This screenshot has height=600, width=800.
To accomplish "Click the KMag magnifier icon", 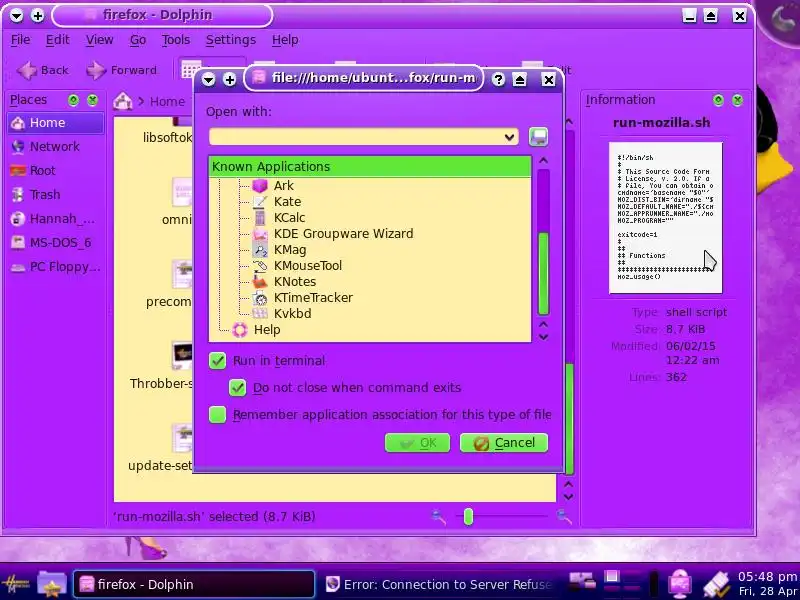I will pyautogui.click(x=260, y=250).
